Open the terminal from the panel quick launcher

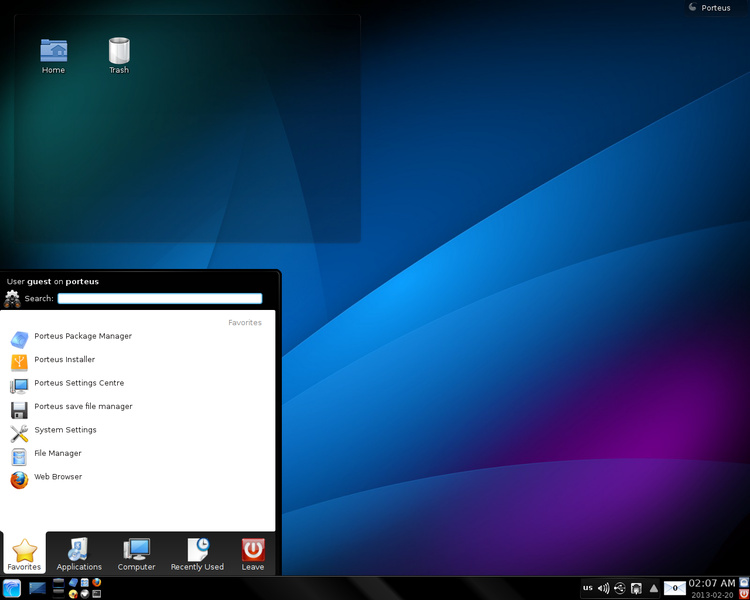pyautogui.click(x=97, y=594)
